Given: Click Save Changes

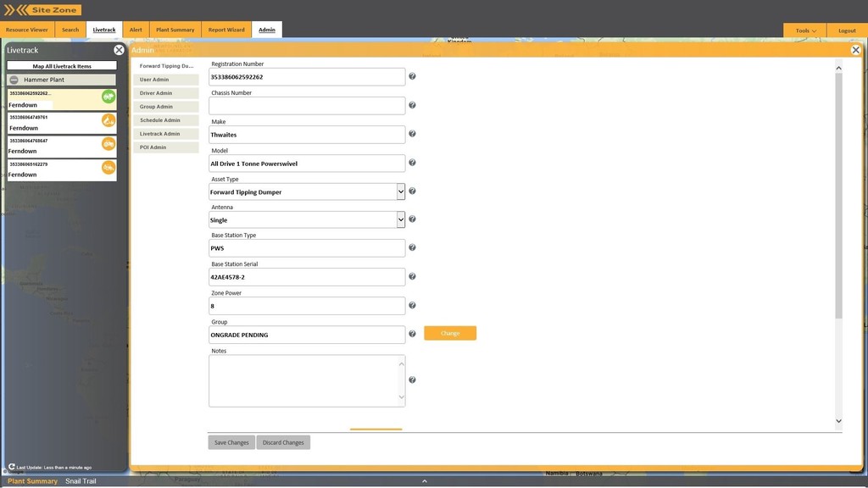Looking at the screenshot, I should [x=231, y=442].
